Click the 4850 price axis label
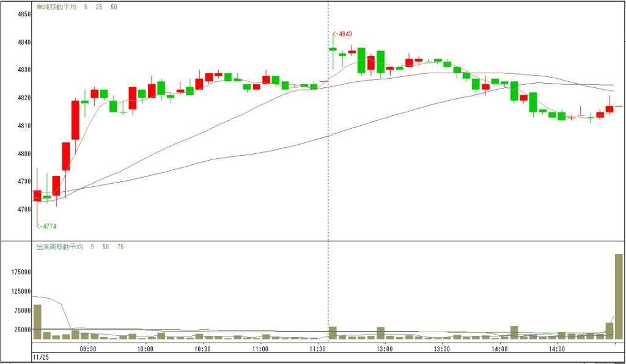 (x=24, y=15)
